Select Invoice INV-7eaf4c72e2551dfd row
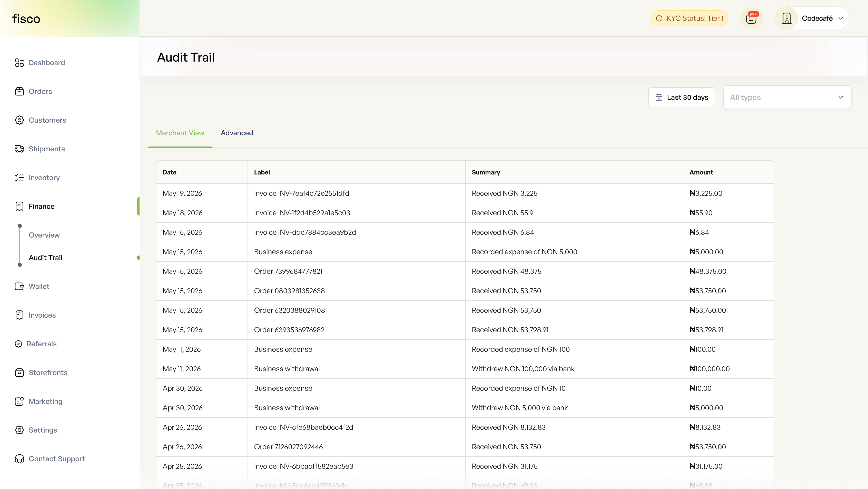 465,193
